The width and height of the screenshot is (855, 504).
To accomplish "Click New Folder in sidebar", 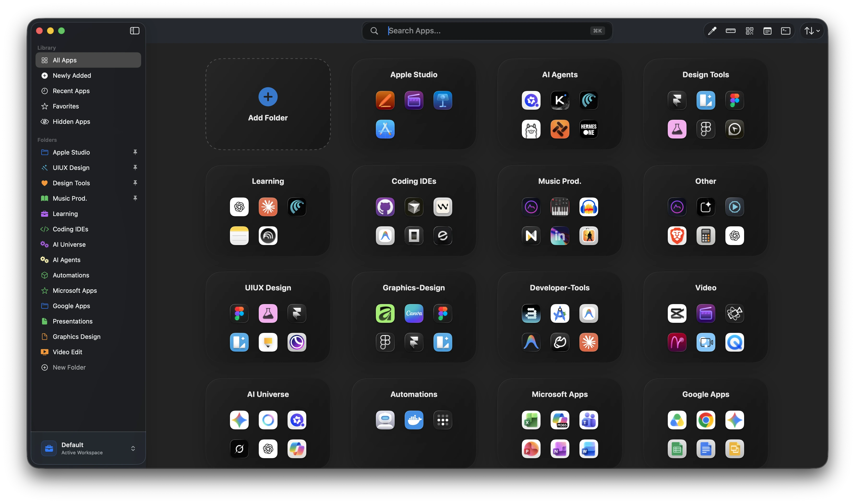I will (88, 367).
